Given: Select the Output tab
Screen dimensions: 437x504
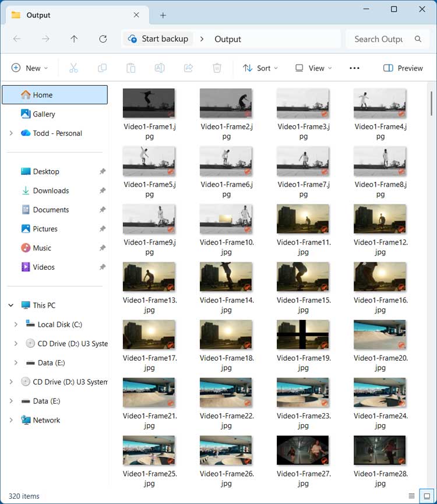Looking at the screenshot, I should pyautogui.click(x=77, y=15).
